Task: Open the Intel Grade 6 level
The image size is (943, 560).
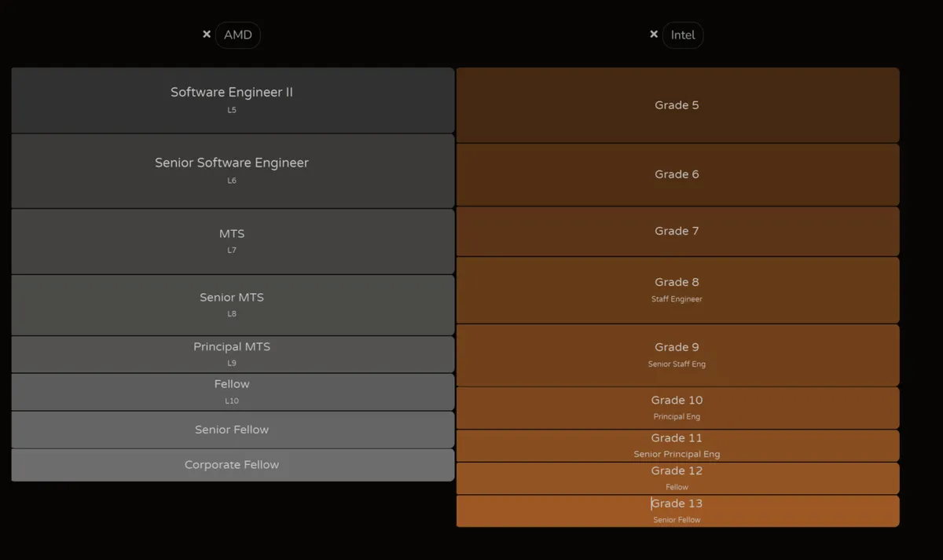Action: point(677,174)
